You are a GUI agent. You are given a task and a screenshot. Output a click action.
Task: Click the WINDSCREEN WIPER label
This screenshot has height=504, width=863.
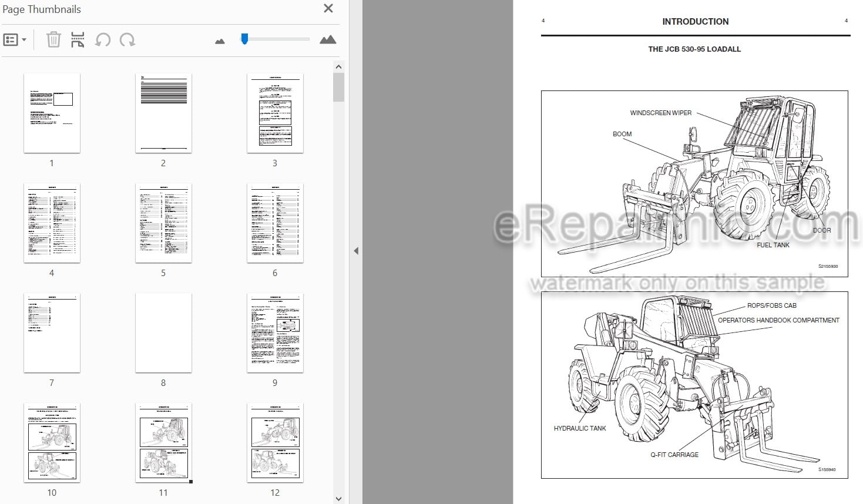coord(661,113)
